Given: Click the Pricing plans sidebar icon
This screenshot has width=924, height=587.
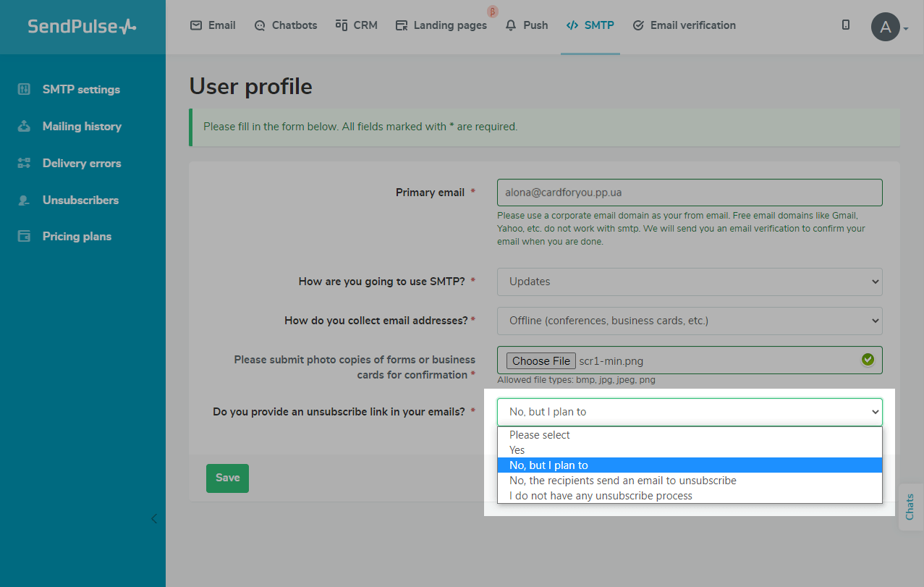Looking at the screenshot, I should (x=24, y=237).
